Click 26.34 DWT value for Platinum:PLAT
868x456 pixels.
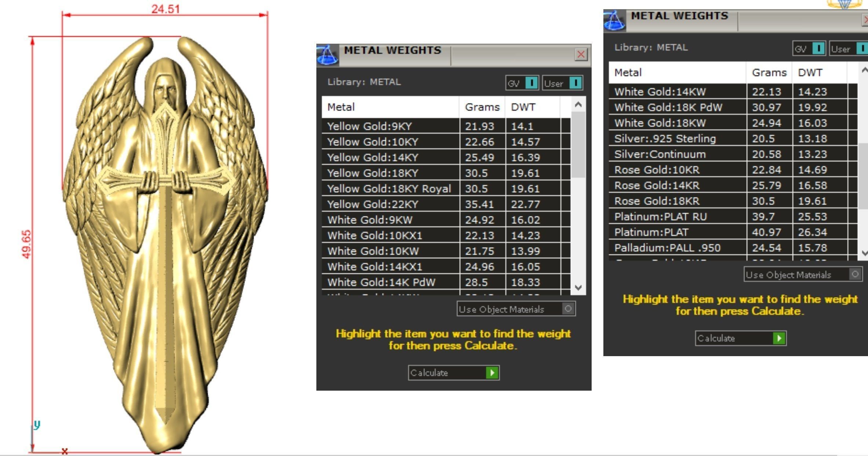point(812,232)
